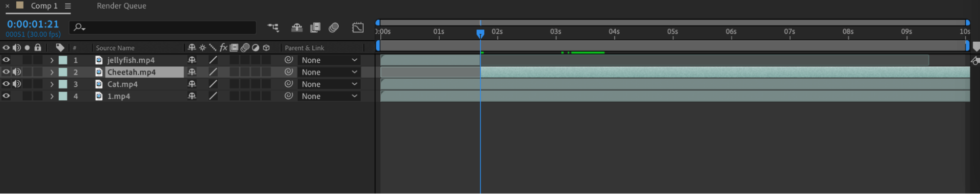This screenshot has width=980, height=194.
Task: Click the Lock column header icon
Action: pyautogui.click(x=38, y=48)
